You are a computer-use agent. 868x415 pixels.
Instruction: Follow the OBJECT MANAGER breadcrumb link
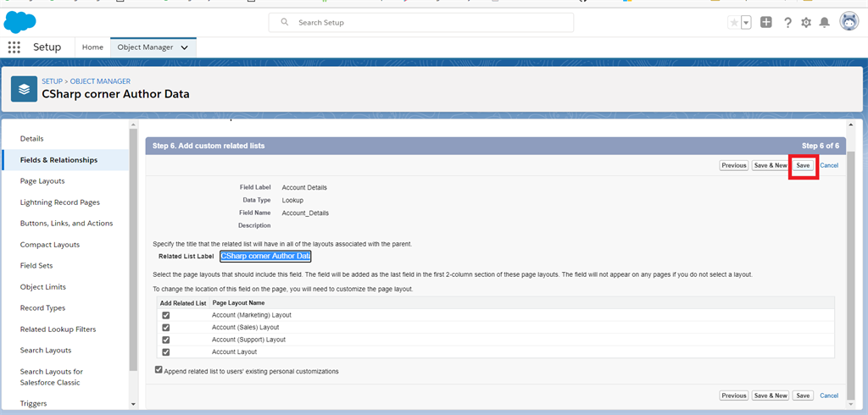pos(100,81)
